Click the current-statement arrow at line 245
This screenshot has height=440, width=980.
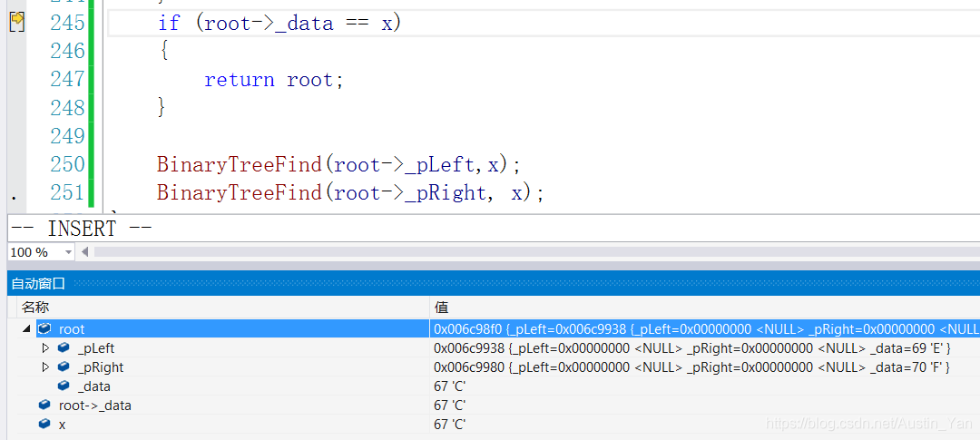(x=17, y=23)
